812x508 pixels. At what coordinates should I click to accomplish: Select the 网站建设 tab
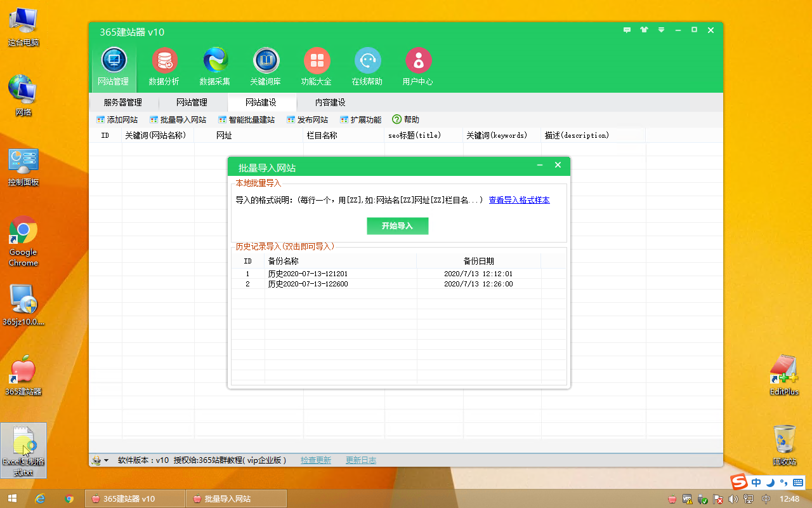tap(261, 102)
